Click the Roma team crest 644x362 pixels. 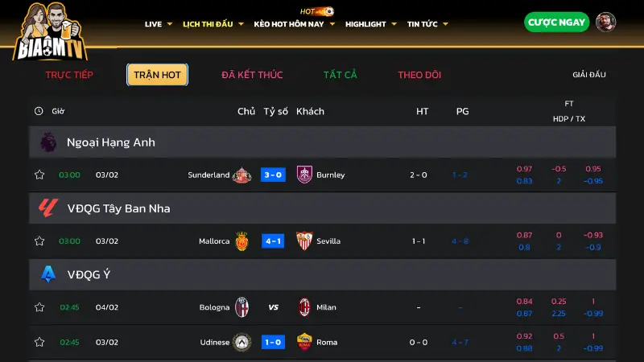[x=304, y=342]
